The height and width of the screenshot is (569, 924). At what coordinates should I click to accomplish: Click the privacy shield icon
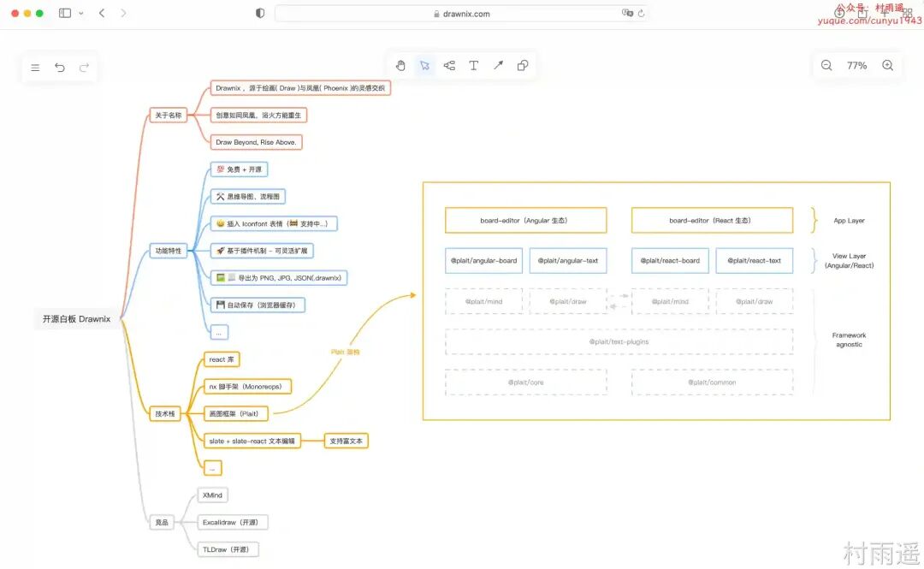tap(260, 13)
